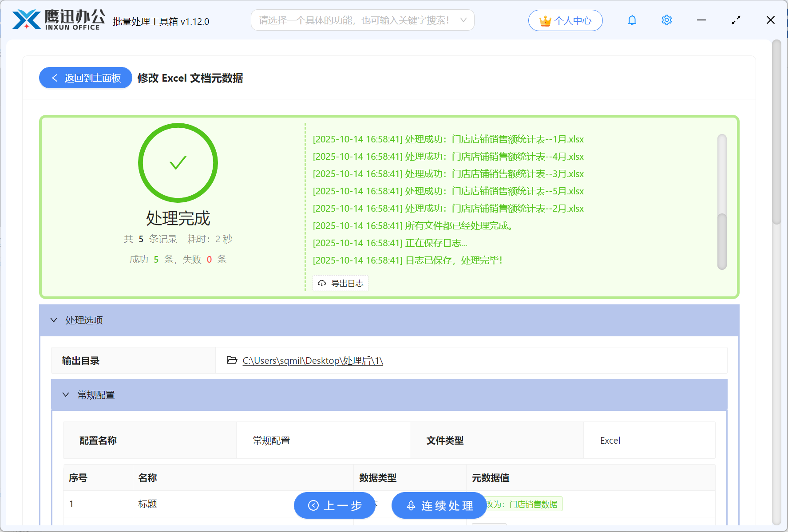Collapse the 常规配置 section
The width and height of the screenshot is (788, 532).
[x=66, y=394]
